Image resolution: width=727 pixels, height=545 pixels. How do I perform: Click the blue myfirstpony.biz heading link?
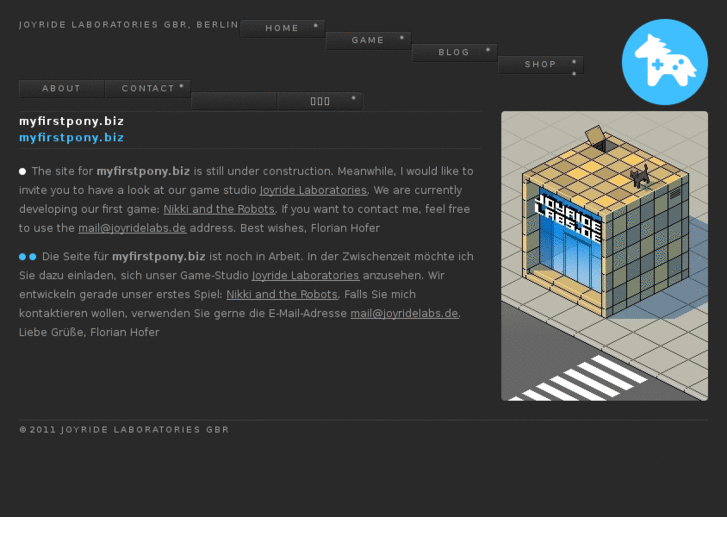71,137
